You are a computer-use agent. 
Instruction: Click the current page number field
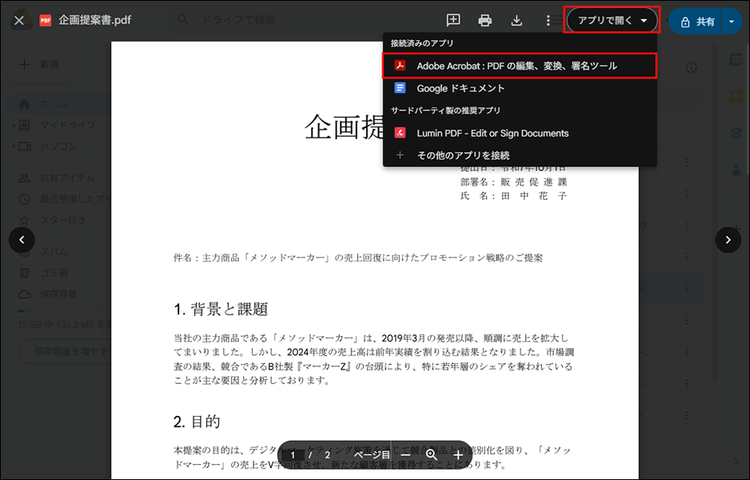pos(294,454)
